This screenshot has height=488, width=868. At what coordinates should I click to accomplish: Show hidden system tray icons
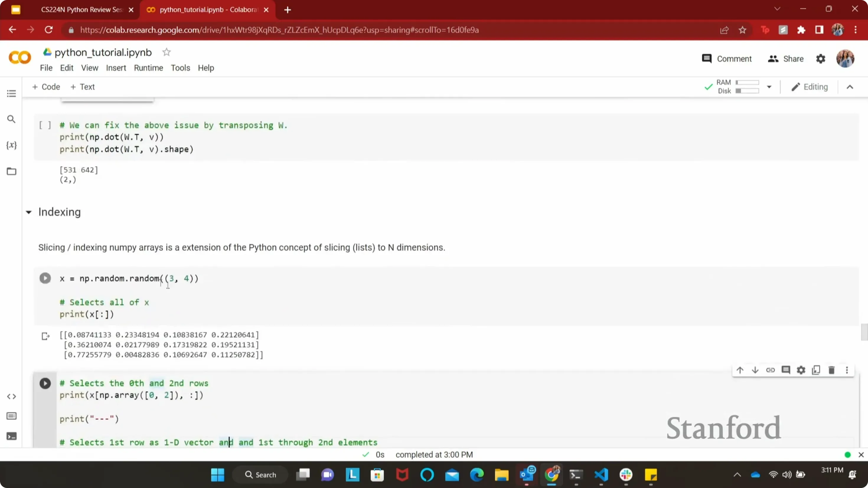pos(737,475)
